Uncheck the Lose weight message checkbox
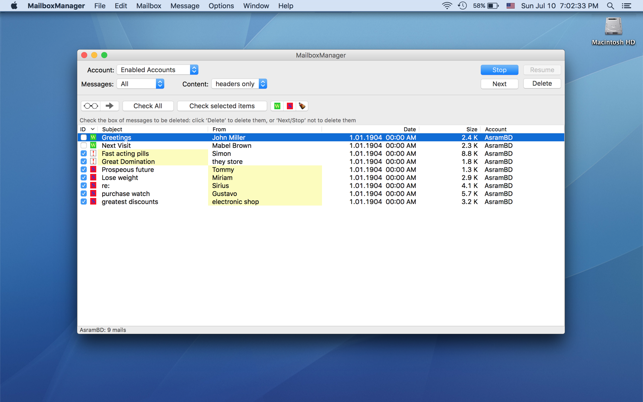 pyautogui.click(x=84, y=178)
